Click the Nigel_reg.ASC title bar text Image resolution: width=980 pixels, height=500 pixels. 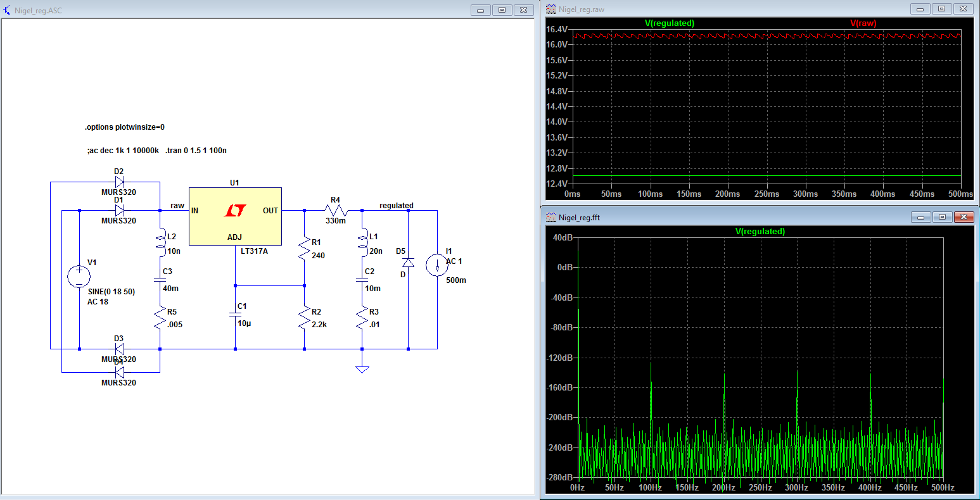(38, 11)
